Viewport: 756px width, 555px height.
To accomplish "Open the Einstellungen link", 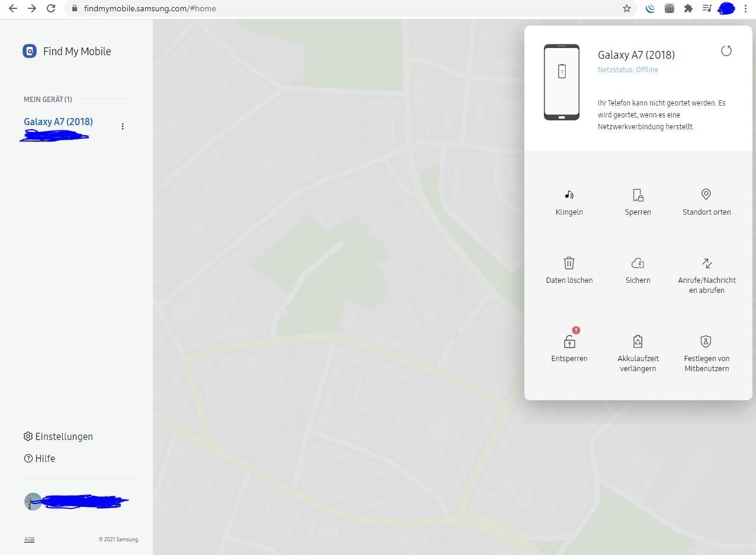I will [x=64, y=436].
